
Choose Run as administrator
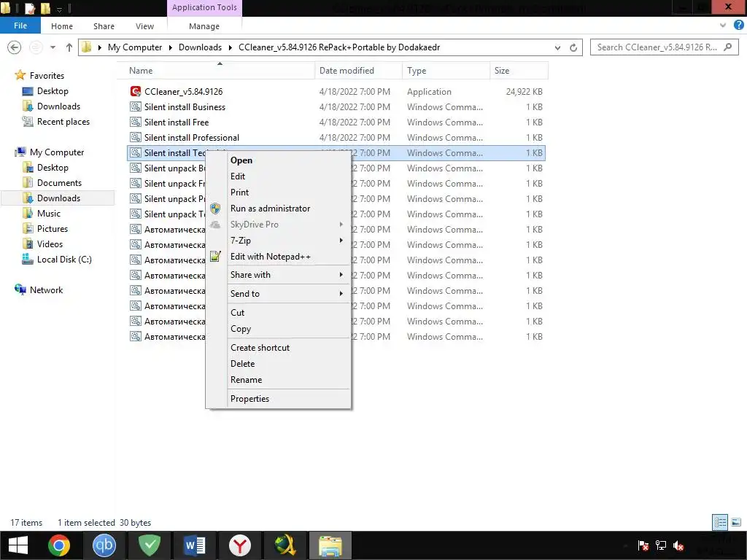(x=278, y=208)
